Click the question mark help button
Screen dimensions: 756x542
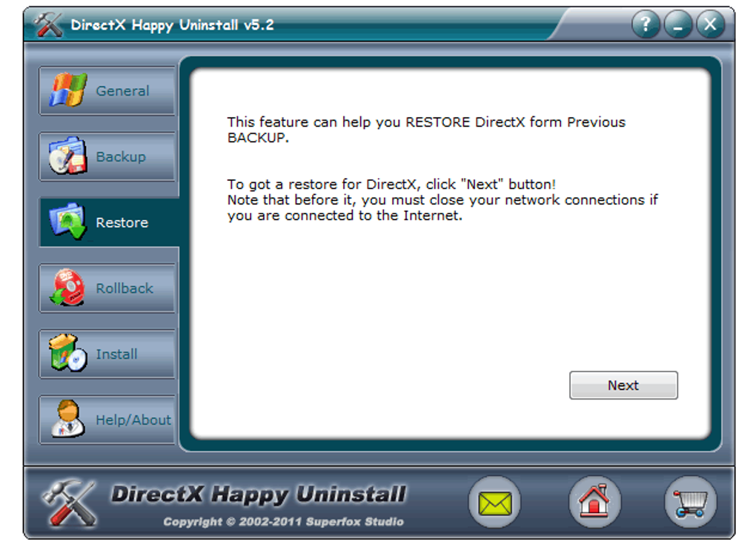[646, 24]
